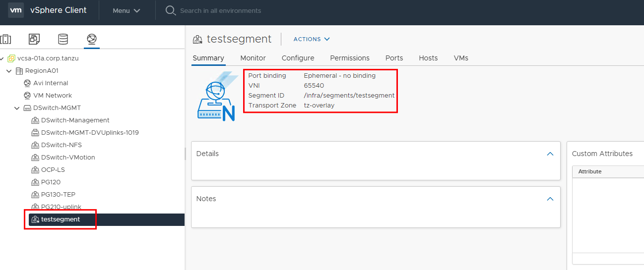
Task: Collapse the Notes panel chevron
Action: [550, 199]
